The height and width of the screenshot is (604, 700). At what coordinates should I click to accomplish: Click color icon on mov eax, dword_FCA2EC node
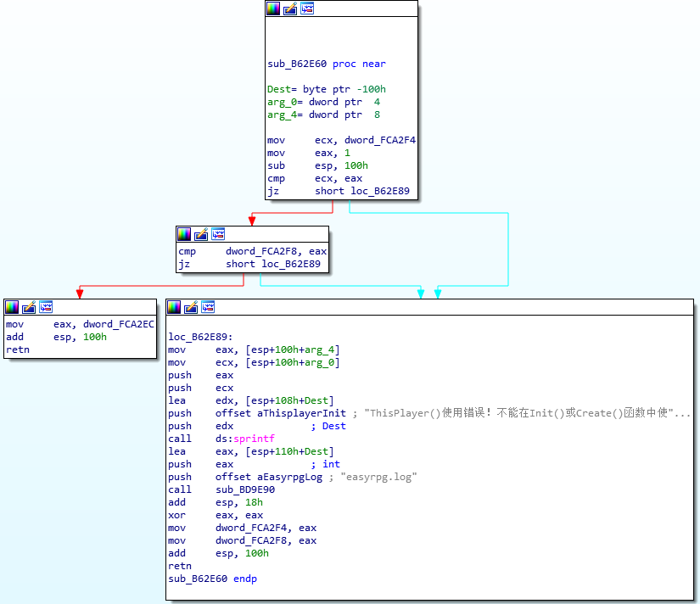[x=12, y=307]
